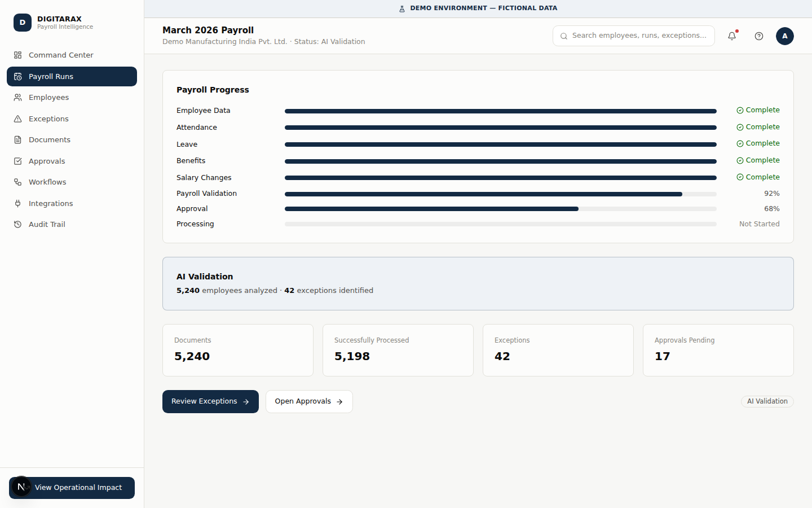
Task: Open the user avatar menu A
Action: [x=785, y=36]
